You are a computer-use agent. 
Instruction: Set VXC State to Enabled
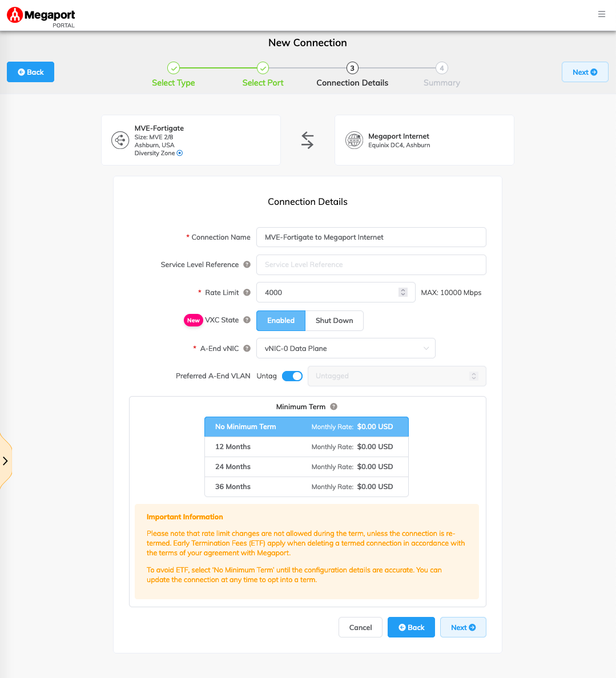[281, 321]
